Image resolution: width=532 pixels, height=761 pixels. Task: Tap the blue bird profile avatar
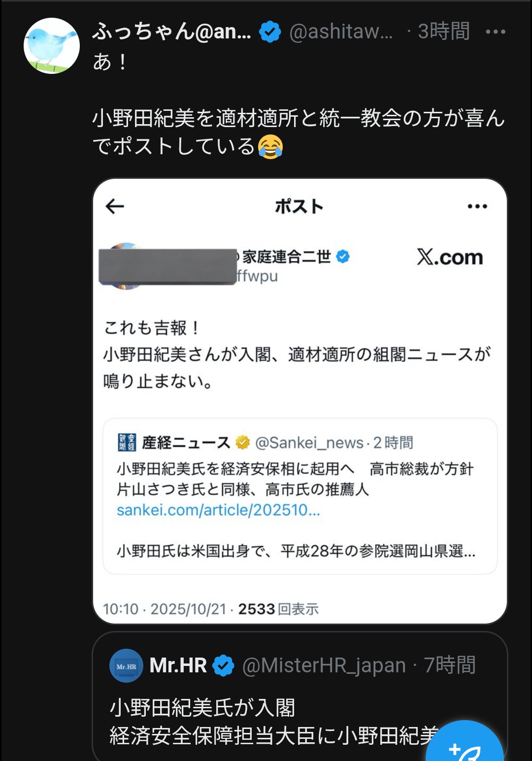tap(52, 46)
